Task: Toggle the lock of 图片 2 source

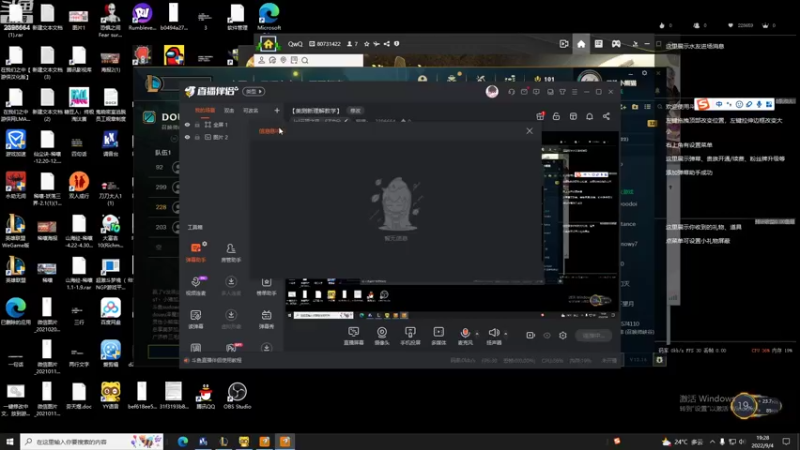Action: pos(197,137)
